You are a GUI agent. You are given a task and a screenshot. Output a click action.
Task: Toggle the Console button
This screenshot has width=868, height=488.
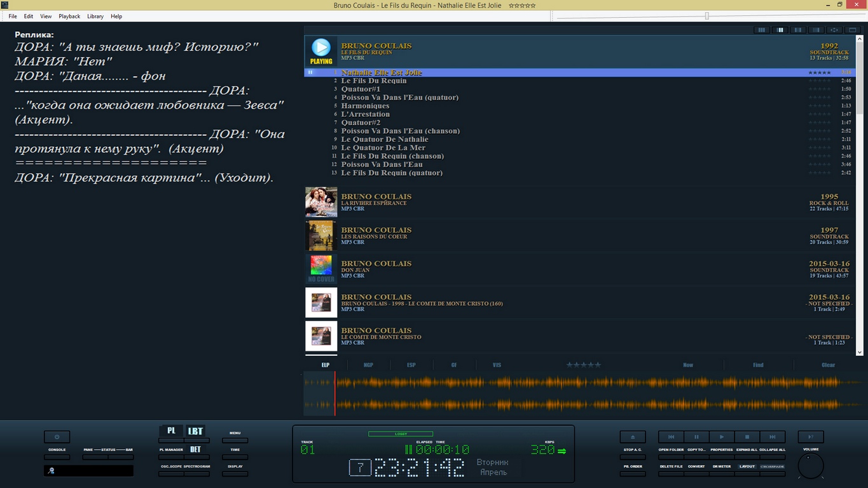point(57,457)
